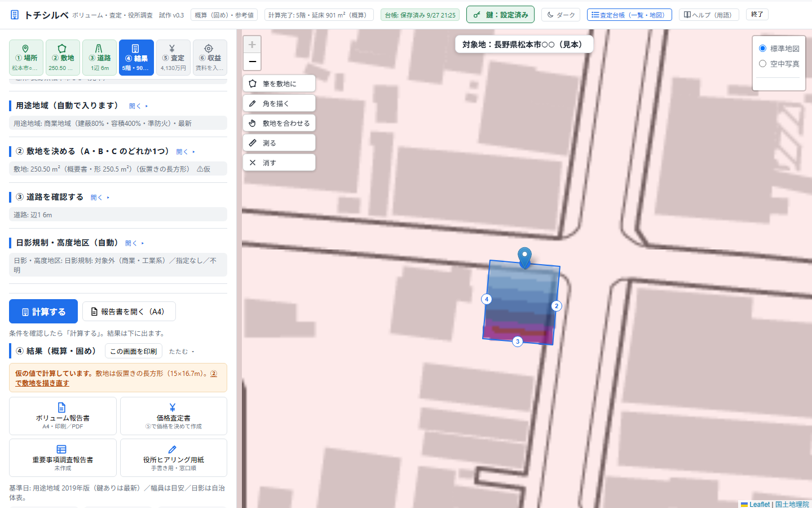Screen dimensions: 812x508
Task: Select vertex handle 4 on the parcel
Action: pos(487,299)
